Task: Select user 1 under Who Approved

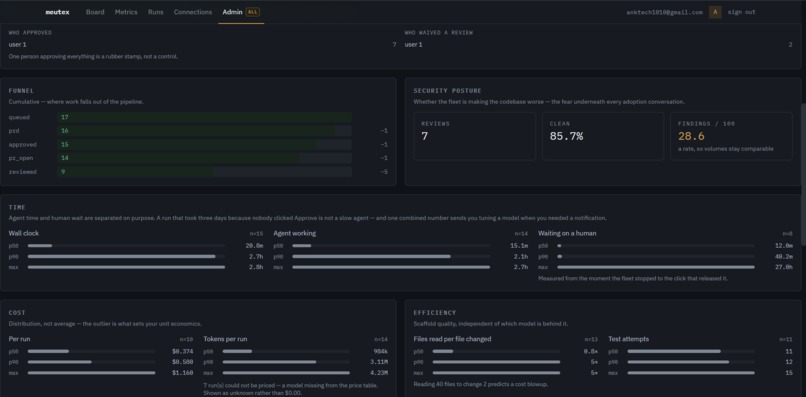Action: click(17, 45)
